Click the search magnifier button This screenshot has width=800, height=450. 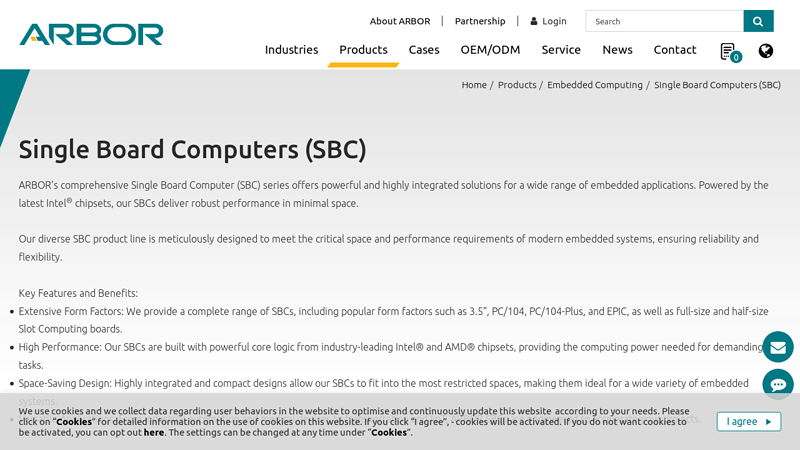758,21
